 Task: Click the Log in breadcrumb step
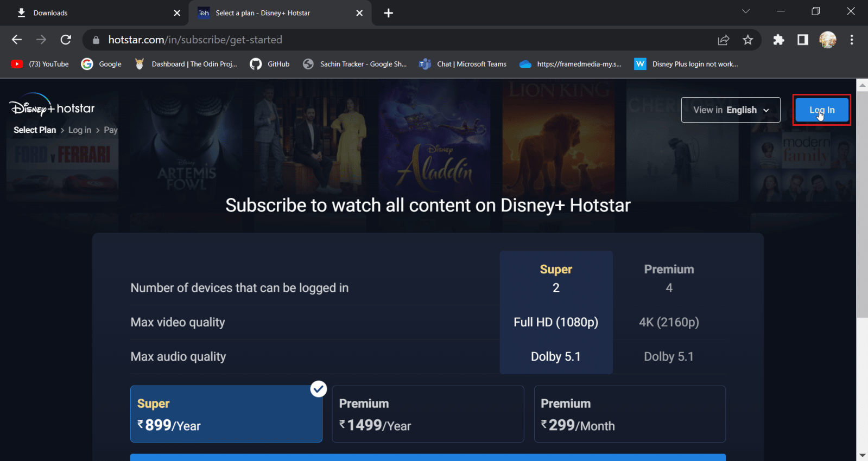(x=80, y=130)
